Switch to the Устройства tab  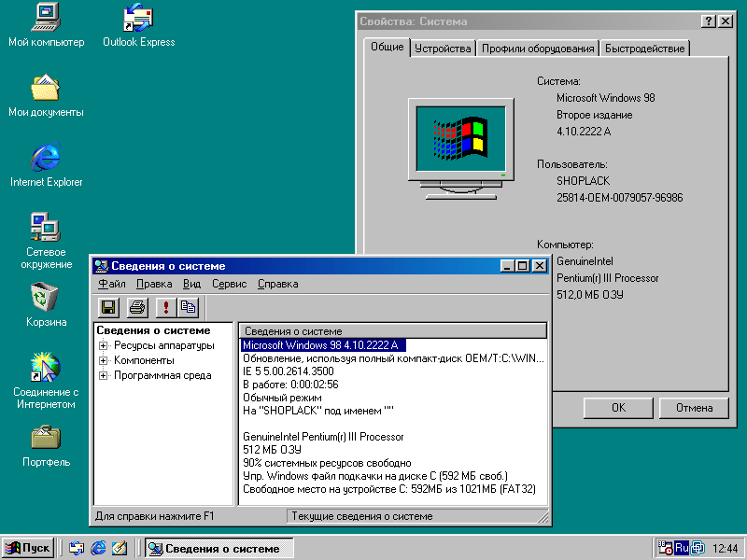(x=443, y=49)
